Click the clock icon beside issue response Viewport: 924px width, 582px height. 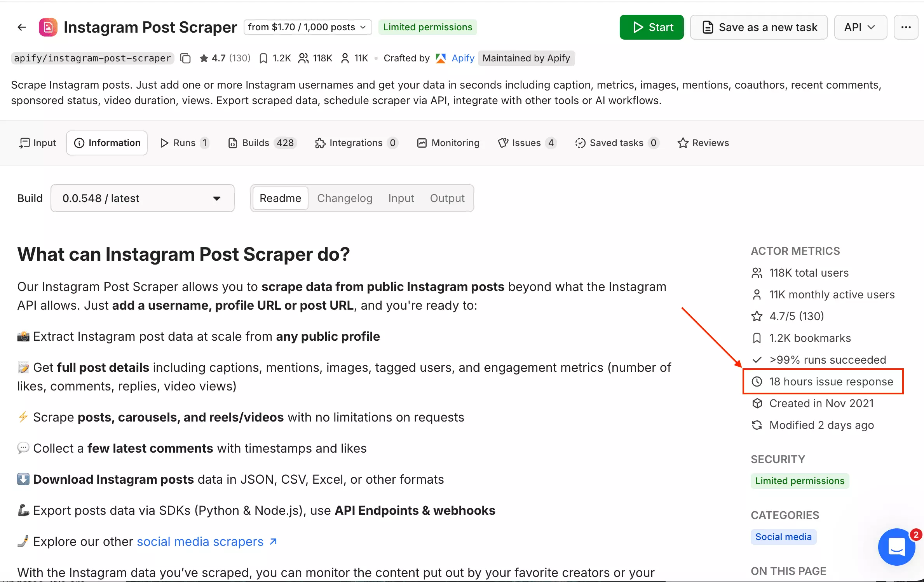[x=757, y=382]
